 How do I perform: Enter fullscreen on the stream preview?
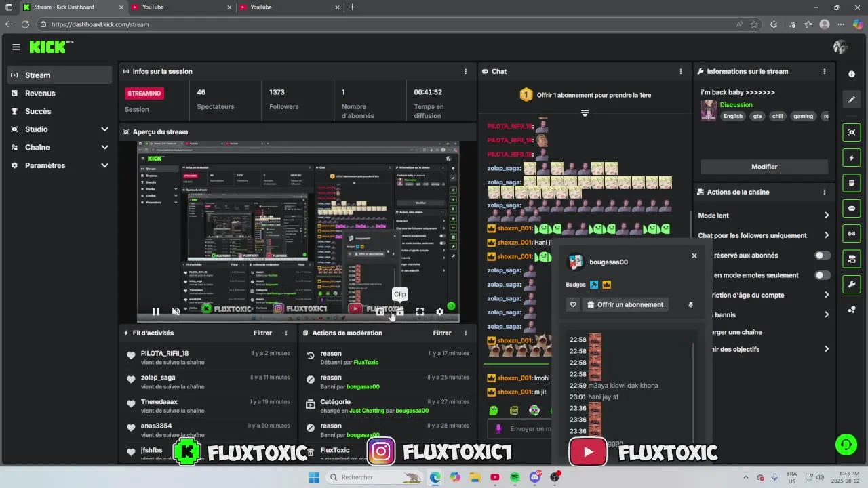pos(420,312)
